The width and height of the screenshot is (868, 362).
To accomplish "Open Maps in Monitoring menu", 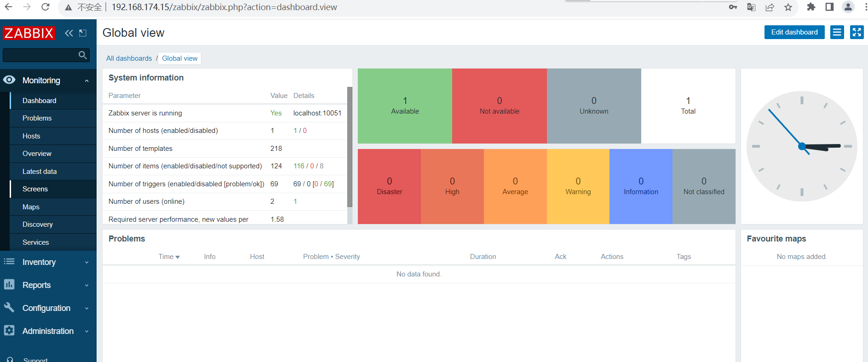I will 53,207.
